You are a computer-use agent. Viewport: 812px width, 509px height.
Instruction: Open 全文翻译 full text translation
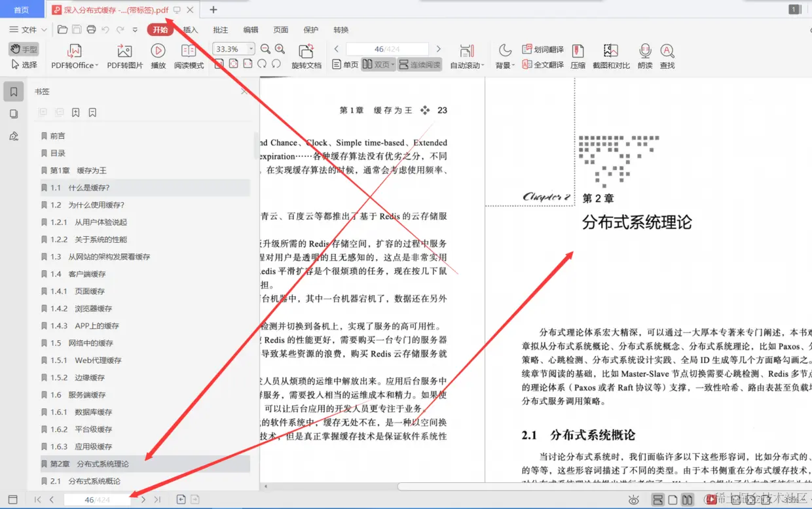click(x=543, y=65)
